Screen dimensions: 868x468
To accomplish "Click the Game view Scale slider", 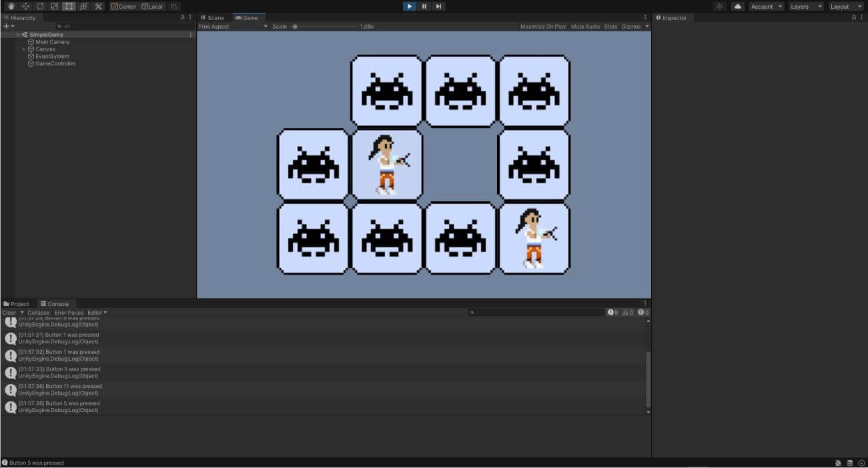I will (324, 27).
